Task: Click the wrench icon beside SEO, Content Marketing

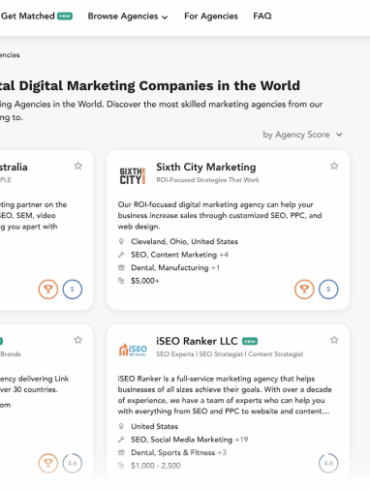Action: (x=121, y=255)
